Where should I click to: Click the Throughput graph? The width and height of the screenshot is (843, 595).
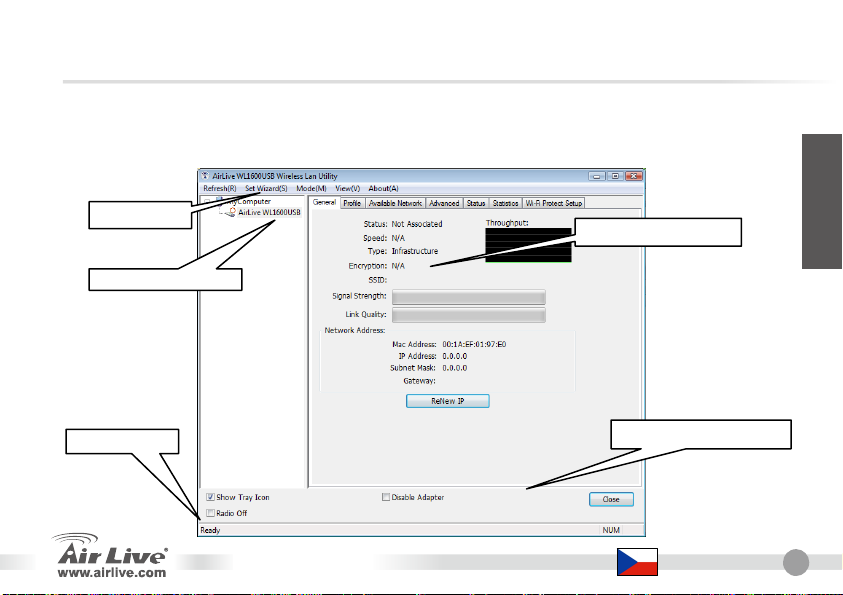point(528,245)
